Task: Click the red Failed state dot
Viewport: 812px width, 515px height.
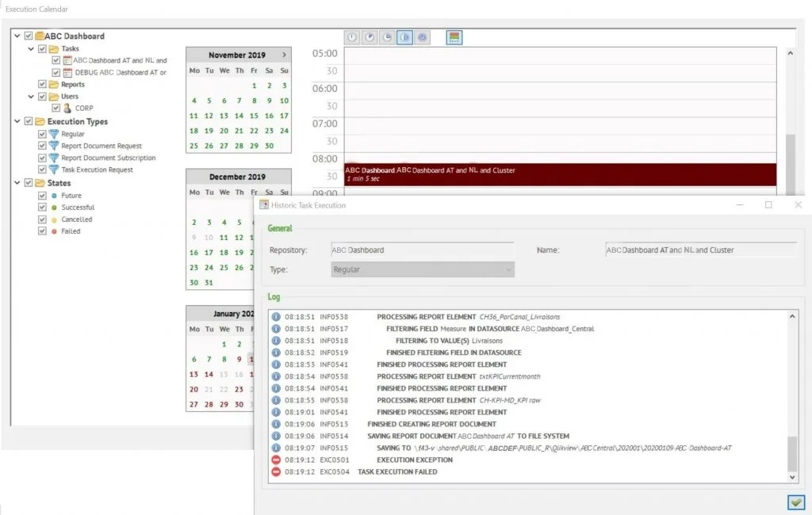Action: pyautogui.click(x=54, y=231)
